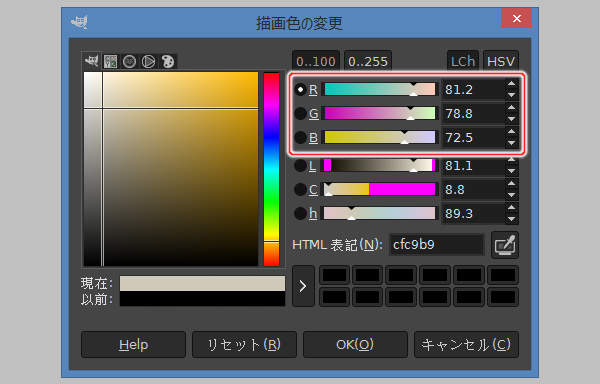600x384 pixels.
Task: Open the watercolor selector tab
Action: click(x=129, y=61)
